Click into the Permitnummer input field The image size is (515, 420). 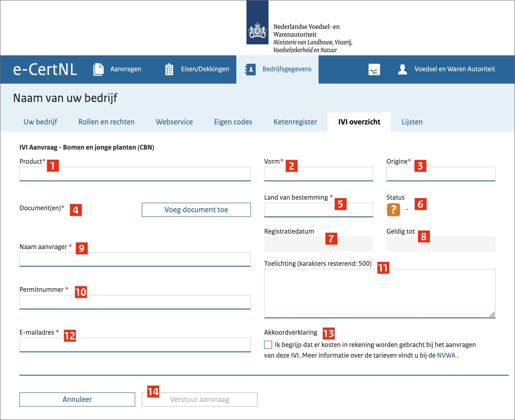click(x=135, y=302)
